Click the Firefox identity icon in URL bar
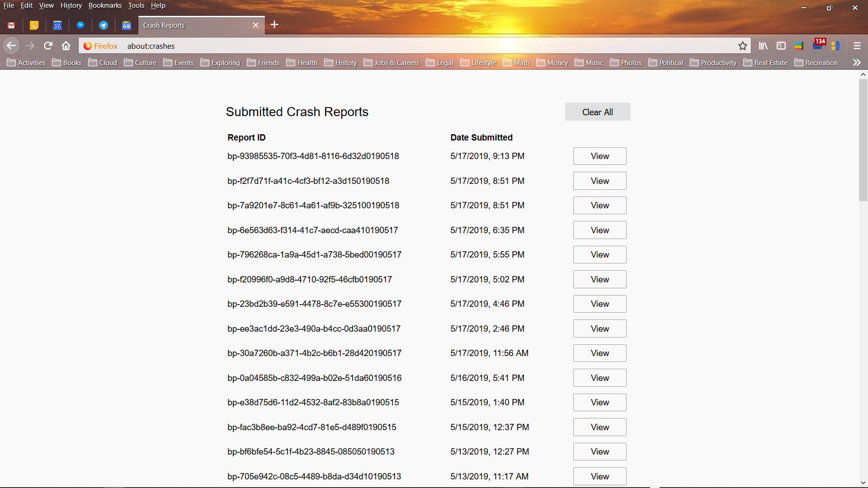This screenshot has height=488, width=868. [x=100, y=46]
